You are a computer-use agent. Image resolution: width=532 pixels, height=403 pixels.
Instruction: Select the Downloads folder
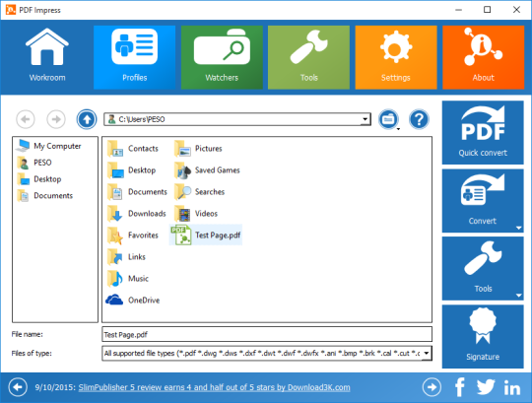click(x=136, y=214)
